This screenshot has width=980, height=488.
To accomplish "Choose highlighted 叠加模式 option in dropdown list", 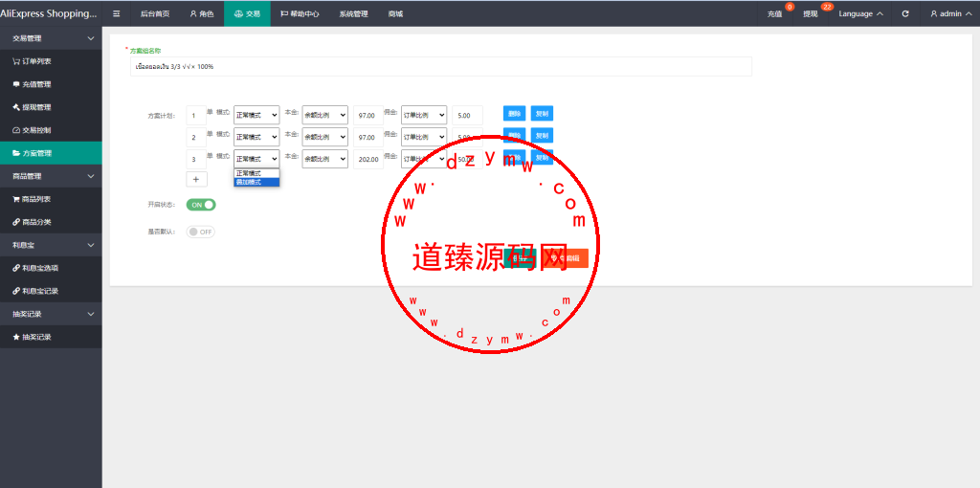I will pos(256,182).
